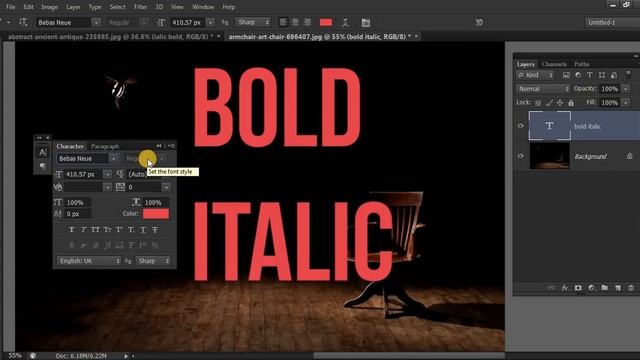Screen dimensions: 640x360
Task: Lock position icon in Layers panel
Action: click(x=560, y=103)
